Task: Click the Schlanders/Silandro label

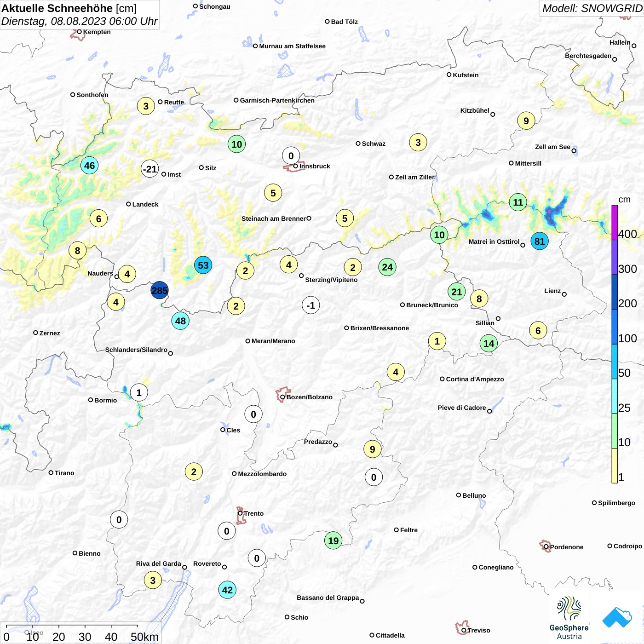Action: pyautogui.click(x=136, y=350)
